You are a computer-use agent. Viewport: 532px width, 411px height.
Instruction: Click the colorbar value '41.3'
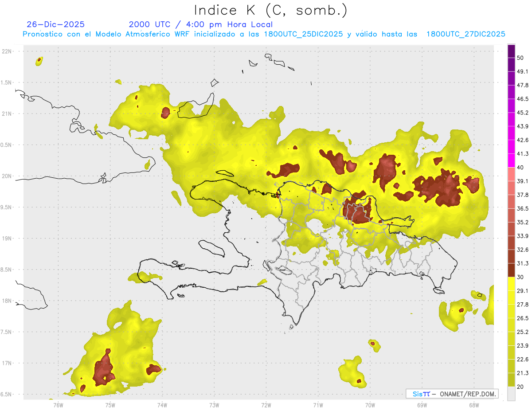[523, 154]
